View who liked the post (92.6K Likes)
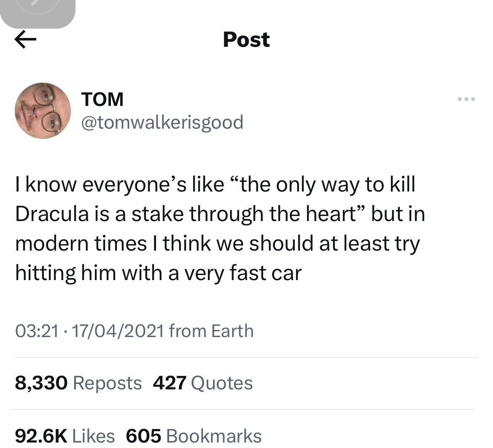The width and height of the screenshot is (493, 448). pos(65,435)
